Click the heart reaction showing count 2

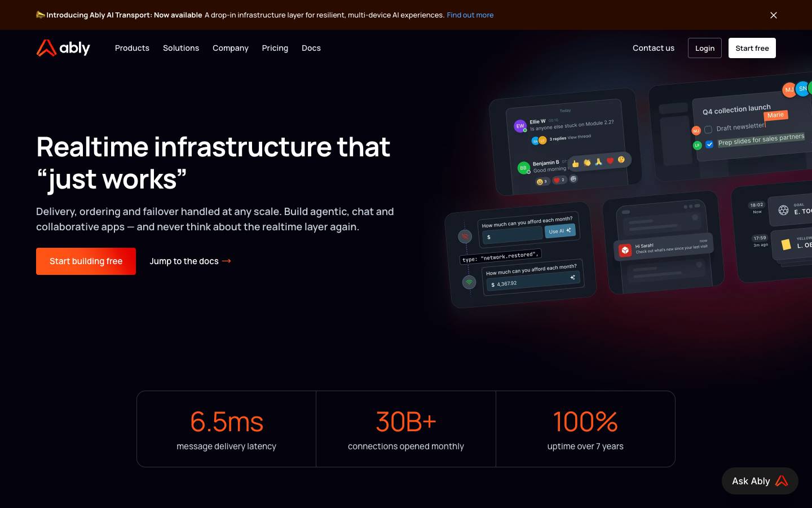click(559, 180)
